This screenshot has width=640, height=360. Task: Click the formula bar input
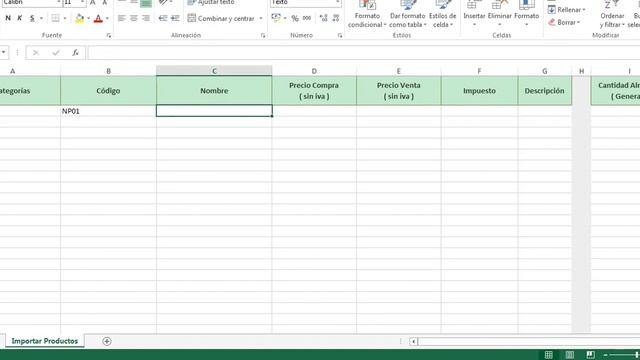[363, 53]
